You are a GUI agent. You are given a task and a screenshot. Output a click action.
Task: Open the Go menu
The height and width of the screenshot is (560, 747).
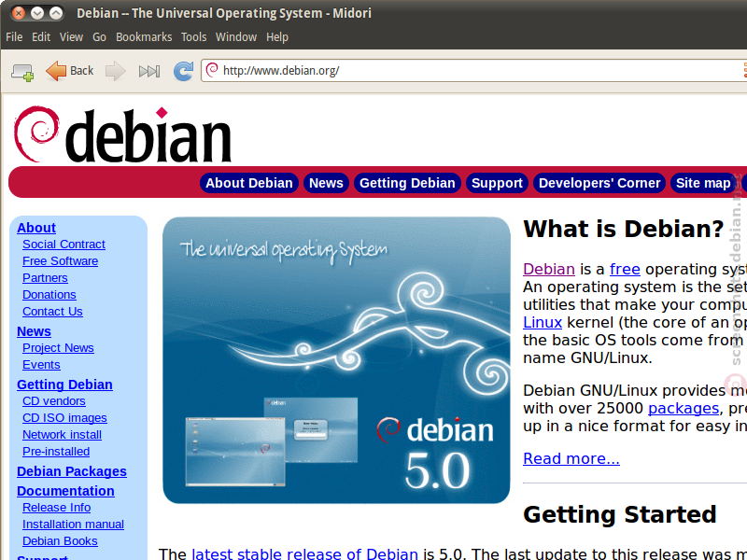tap(99, 37)
